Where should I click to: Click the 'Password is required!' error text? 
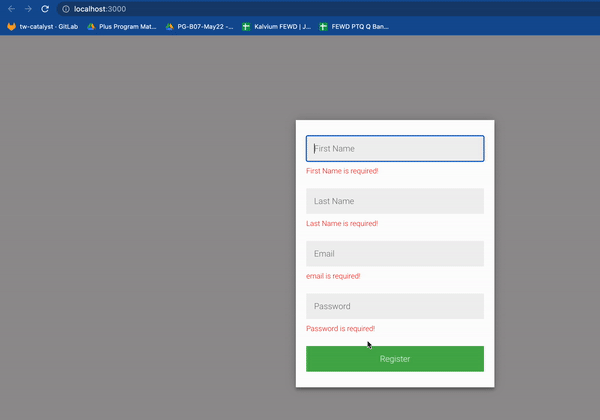tap(341, 329)
